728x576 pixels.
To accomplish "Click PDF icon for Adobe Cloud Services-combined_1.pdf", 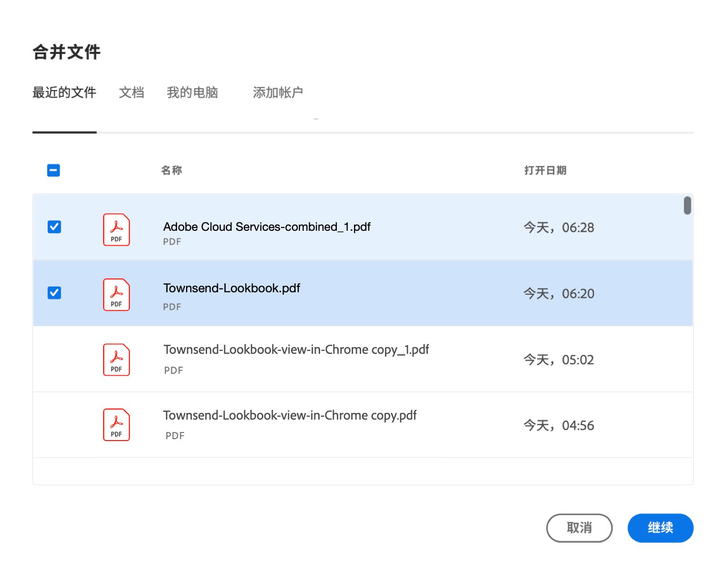I will (116, 229).
